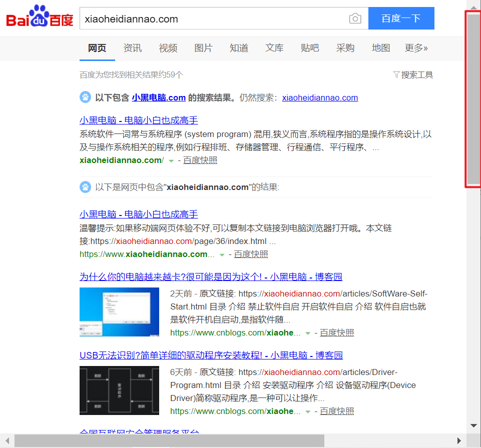
Task: Open 为什么你的电脑越来越卡 result link
Action: tap(211, 276)
